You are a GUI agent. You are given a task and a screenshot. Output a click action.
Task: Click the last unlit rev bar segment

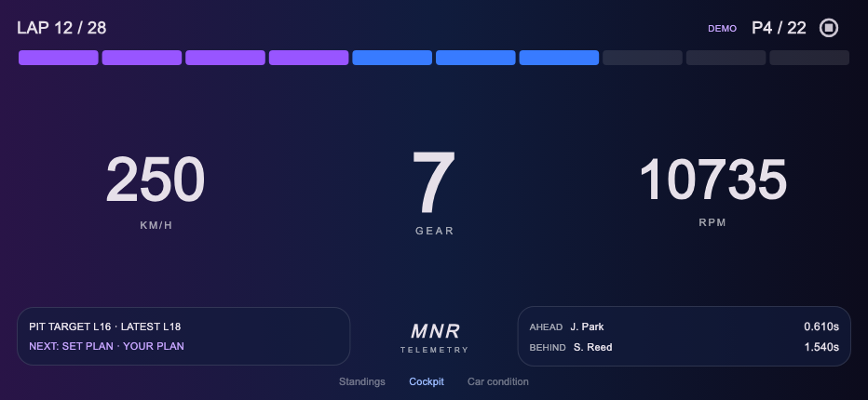pyautogui.click(x=809, y=58)
